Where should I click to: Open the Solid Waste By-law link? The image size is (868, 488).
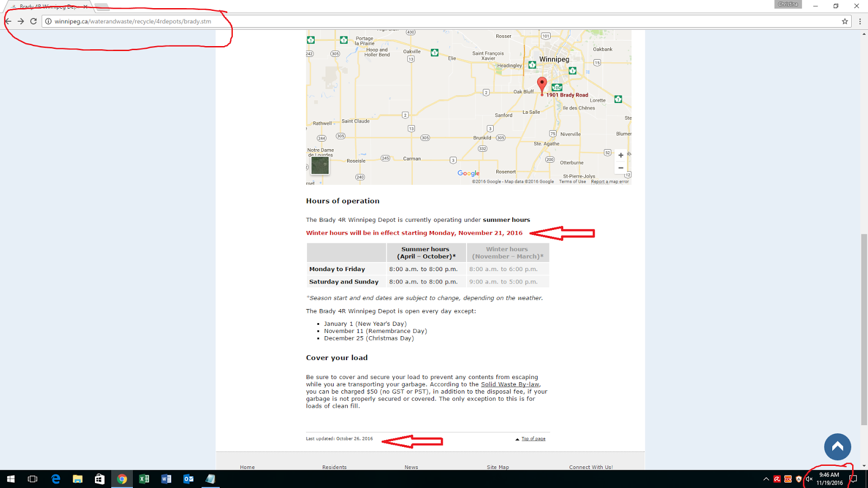point(510,384)
